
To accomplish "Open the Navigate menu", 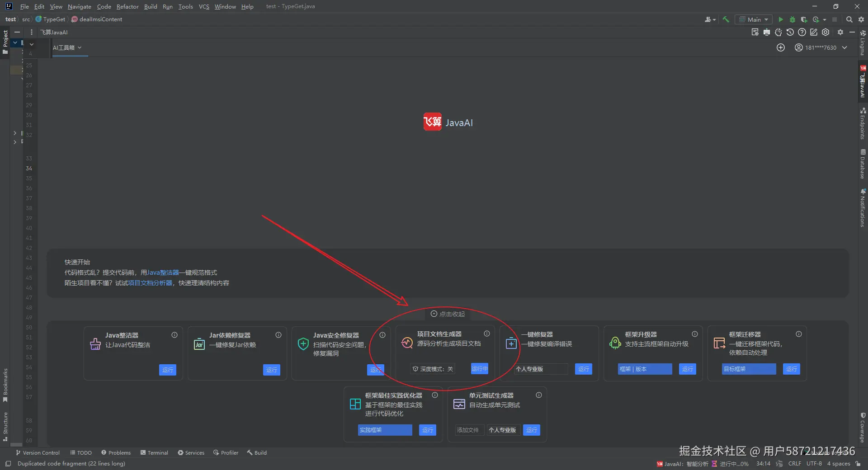I will [x=80, y=6].
